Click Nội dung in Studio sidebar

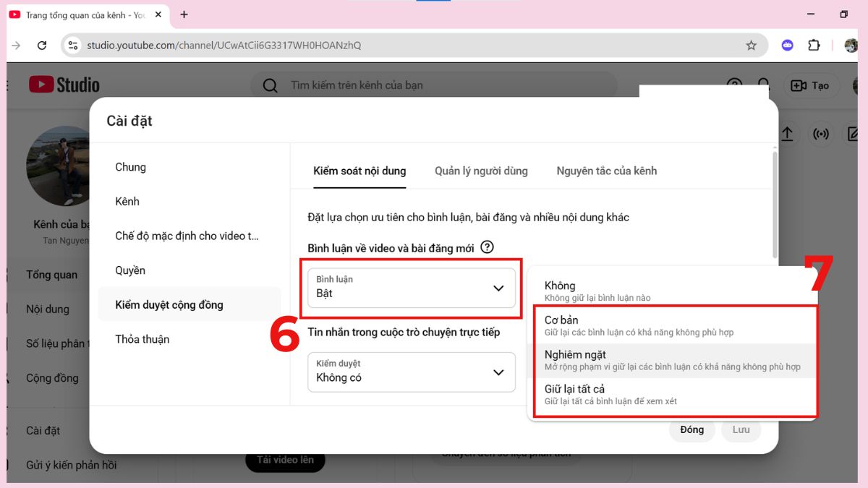pyautogui.click(x=48, y=309)
